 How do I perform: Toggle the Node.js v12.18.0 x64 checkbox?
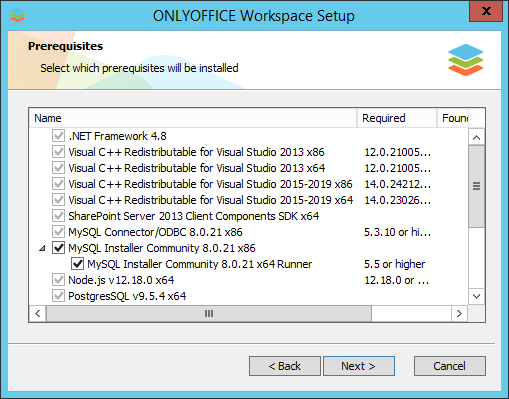coord(58,280)
